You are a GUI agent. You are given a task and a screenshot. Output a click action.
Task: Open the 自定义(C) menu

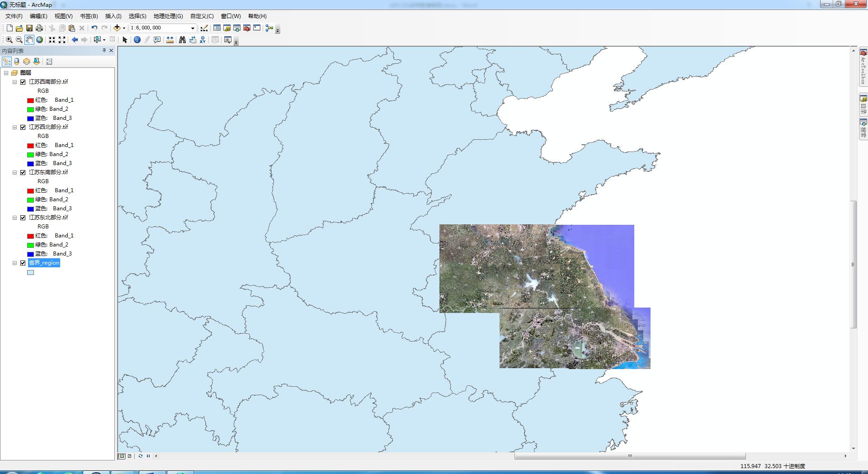(x=202, y=16)
